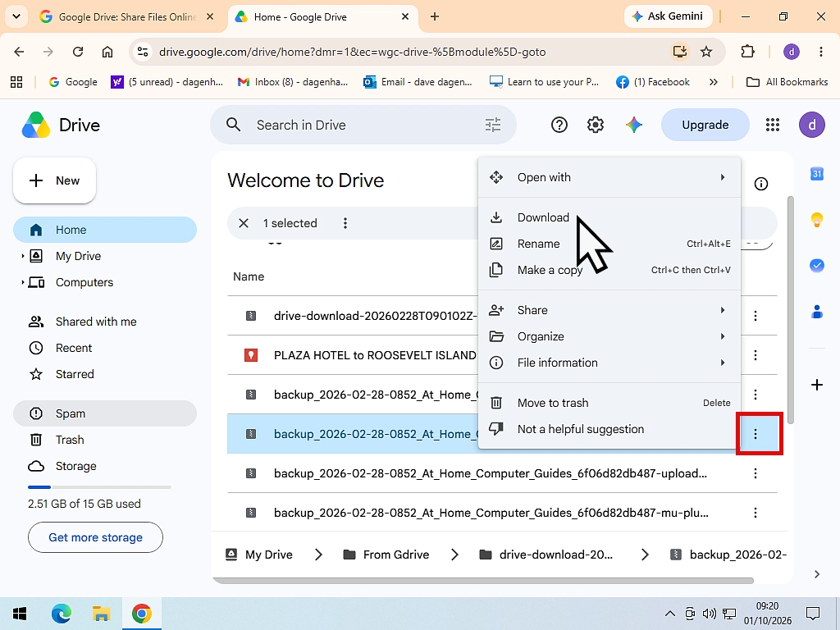Open Recent in the sidebar

coord(105,348)
